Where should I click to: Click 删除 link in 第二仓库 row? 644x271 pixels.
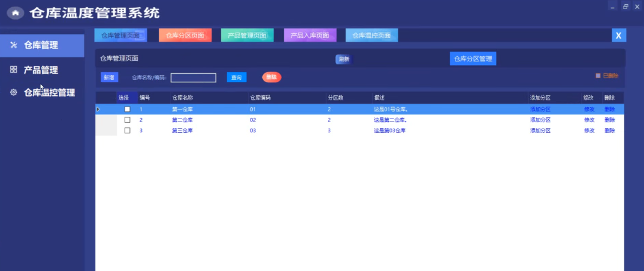[609, 120]
